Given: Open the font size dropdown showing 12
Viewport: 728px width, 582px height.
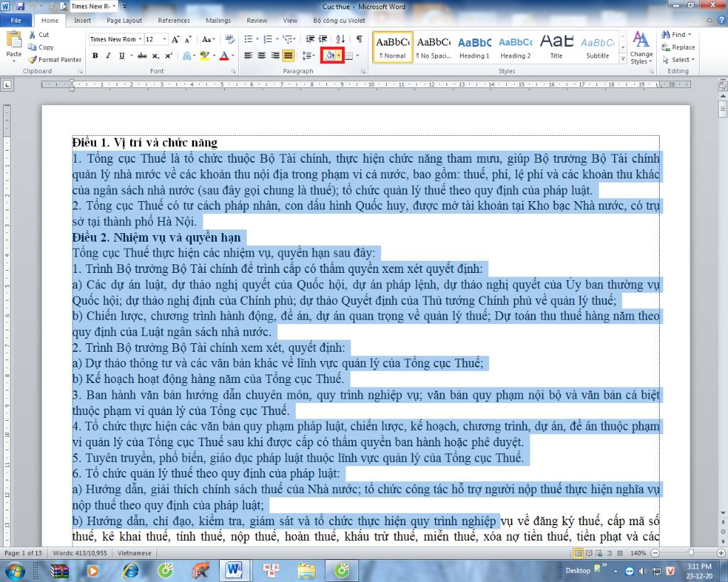Looking at the screenshot, I should pyautogui.click(x=164, y=40).
